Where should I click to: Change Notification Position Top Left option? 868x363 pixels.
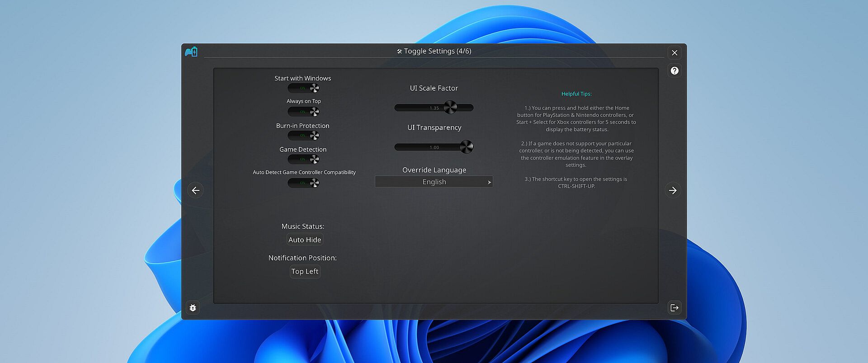[305, 271]
